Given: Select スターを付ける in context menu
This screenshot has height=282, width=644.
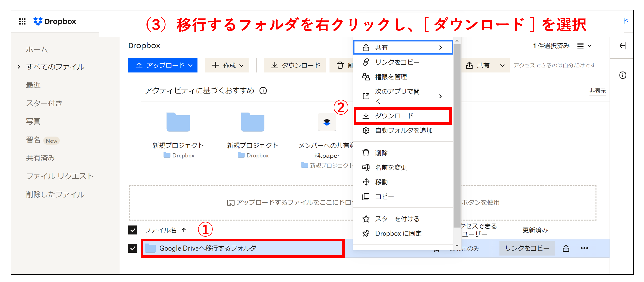Looking at the screenshot, I should 403,219.
